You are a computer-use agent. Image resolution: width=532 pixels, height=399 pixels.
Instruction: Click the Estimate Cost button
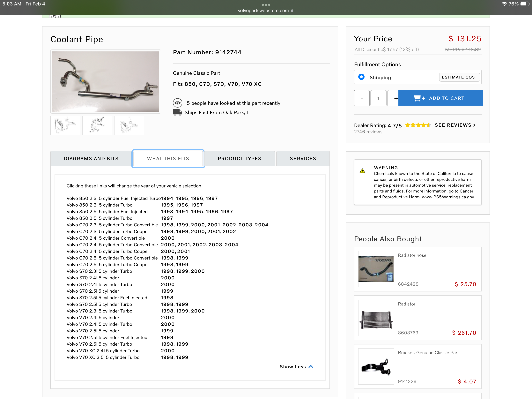point(459,77)
